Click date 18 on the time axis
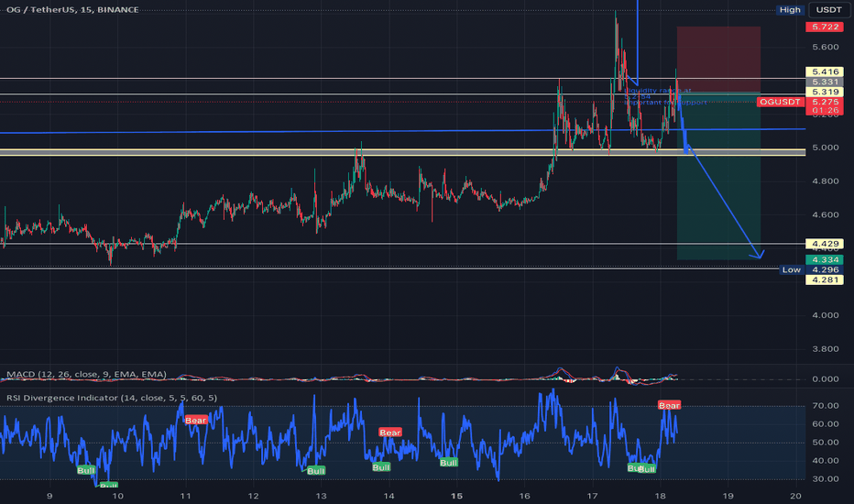The image size is (854, 504). 660,496
